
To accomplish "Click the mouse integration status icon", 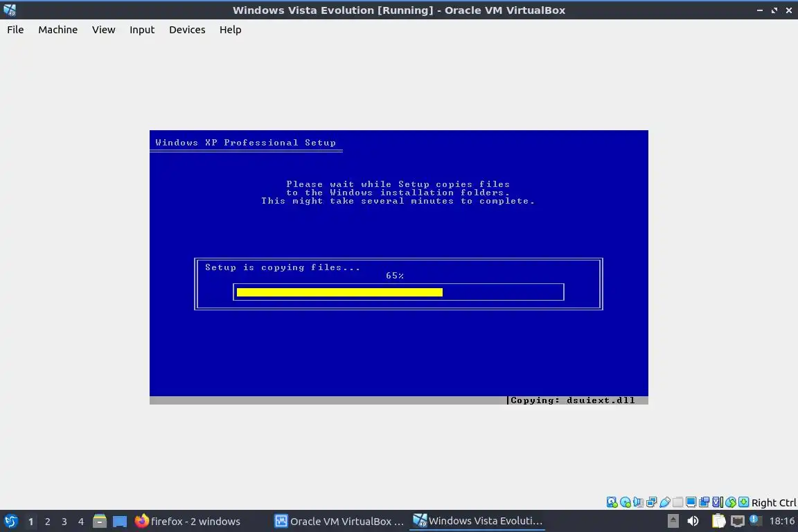I will (x=731, y=502).
